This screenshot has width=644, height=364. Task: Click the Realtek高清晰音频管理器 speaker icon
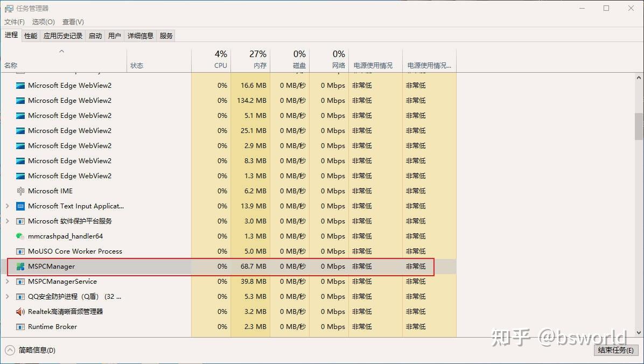pyautogui.click(x=20, y=311)
